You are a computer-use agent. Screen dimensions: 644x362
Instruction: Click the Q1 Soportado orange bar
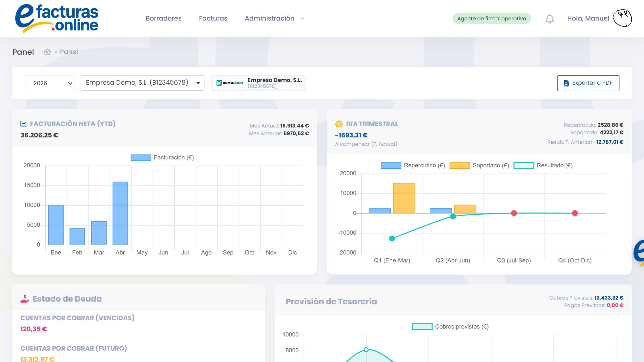(x=404, y=198)
